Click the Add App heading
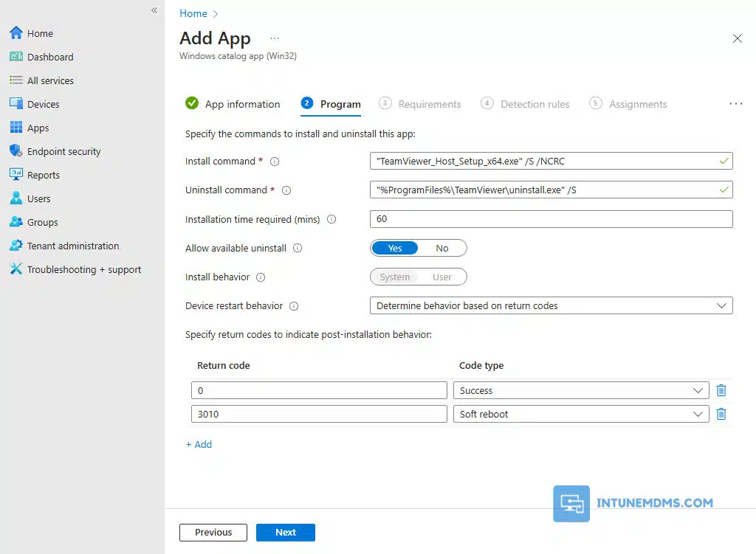This screenshot has width=756, height=554. pos(215,38)
